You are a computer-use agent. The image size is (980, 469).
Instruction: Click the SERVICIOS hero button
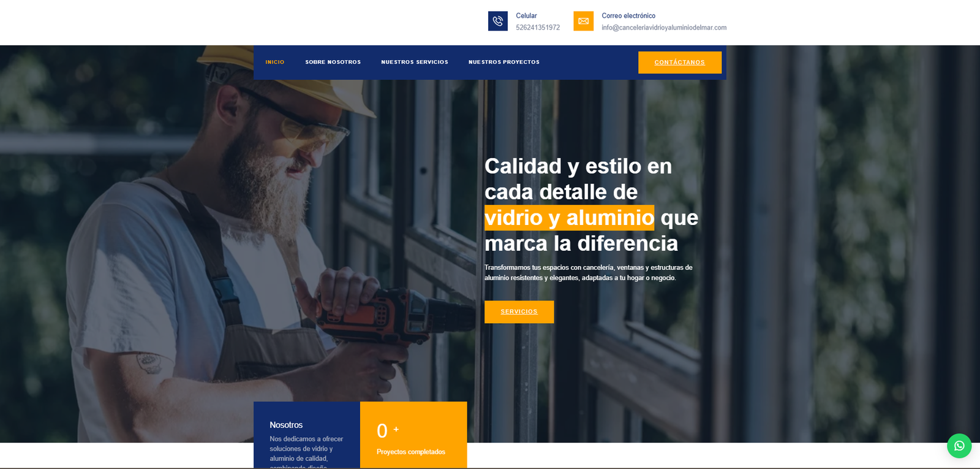[519, 311]
